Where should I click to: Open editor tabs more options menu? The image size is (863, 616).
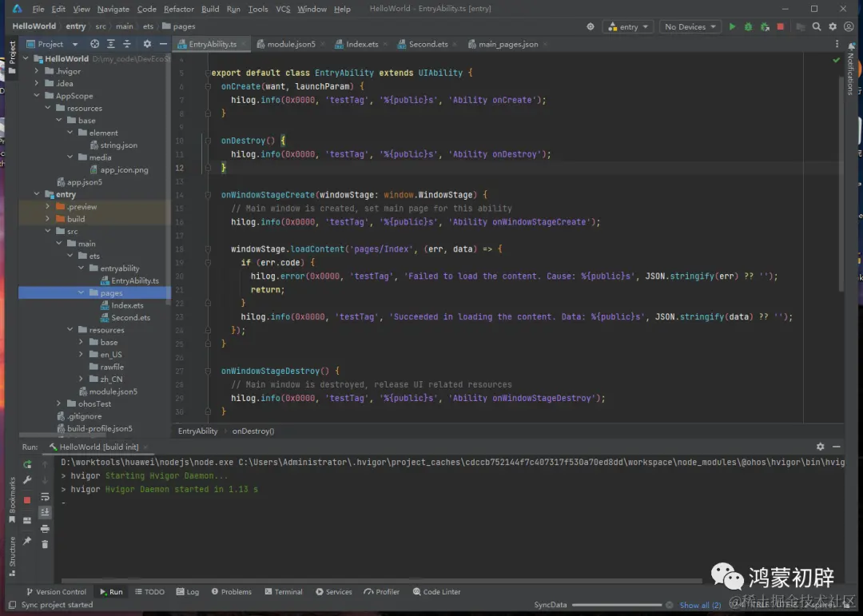[x=837, y=44]
